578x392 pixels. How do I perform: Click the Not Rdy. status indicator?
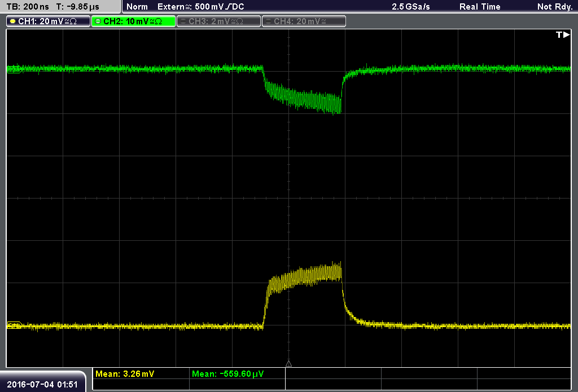[555, 7]
